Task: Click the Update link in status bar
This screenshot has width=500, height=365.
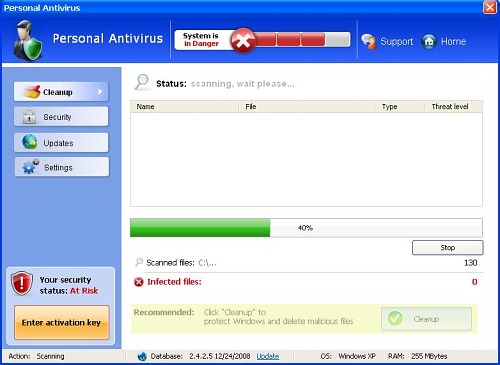Action: (268, 356)
